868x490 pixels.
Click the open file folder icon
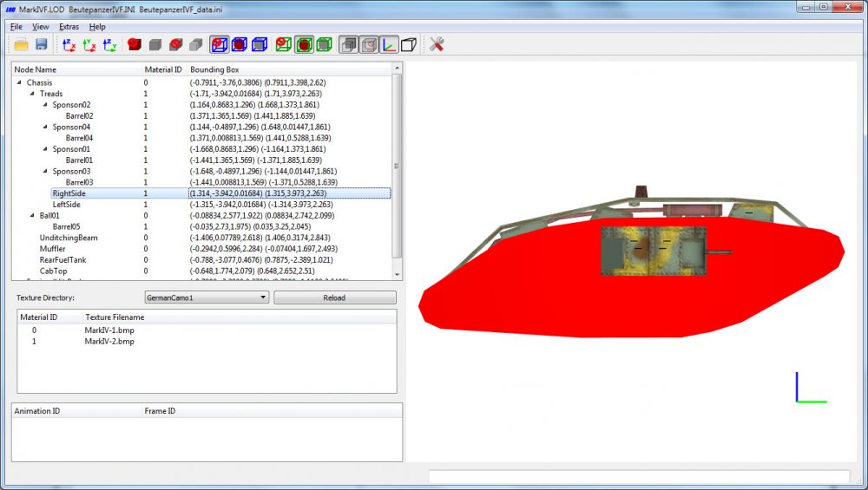(22, 45)
